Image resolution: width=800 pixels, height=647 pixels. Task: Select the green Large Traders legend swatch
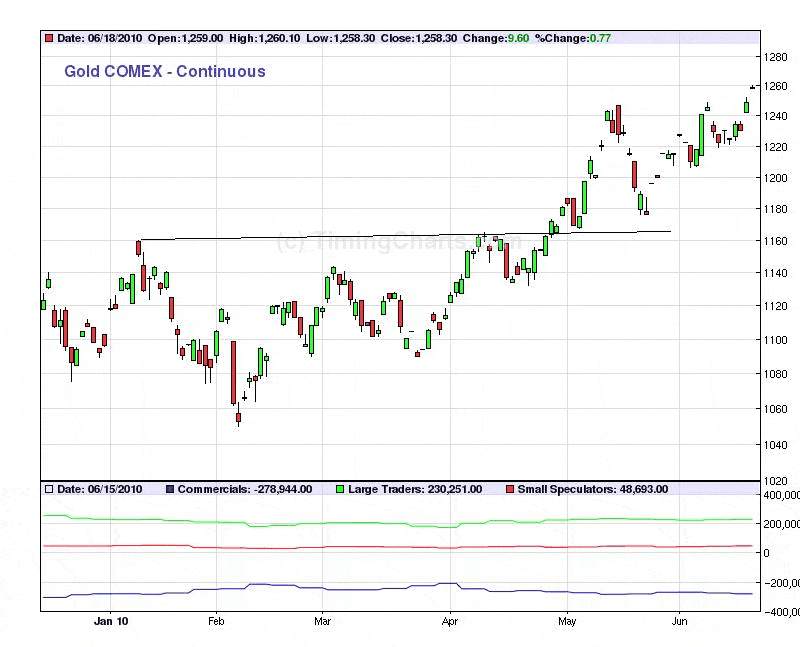(339, 489)
